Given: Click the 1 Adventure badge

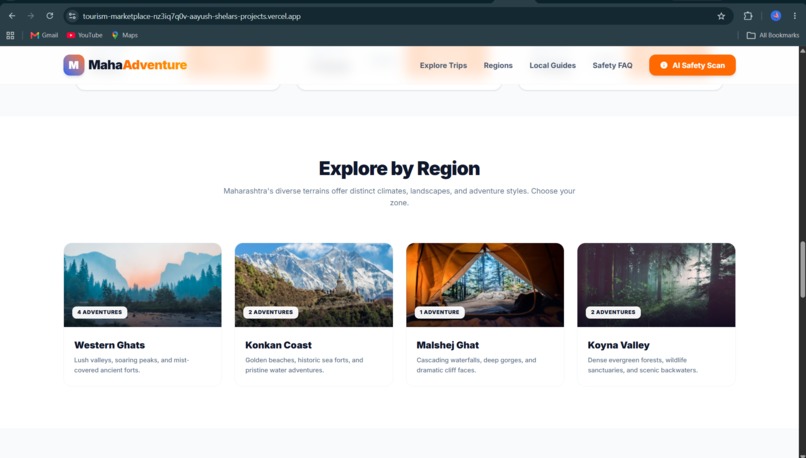Looking at the screenshot, I should (x=439, y=312).
